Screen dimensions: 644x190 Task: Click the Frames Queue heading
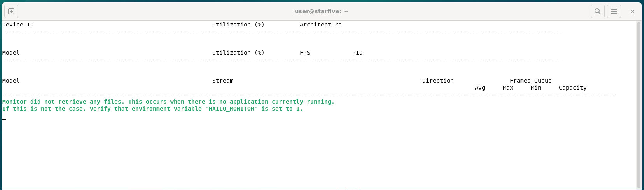click(530, 81)
